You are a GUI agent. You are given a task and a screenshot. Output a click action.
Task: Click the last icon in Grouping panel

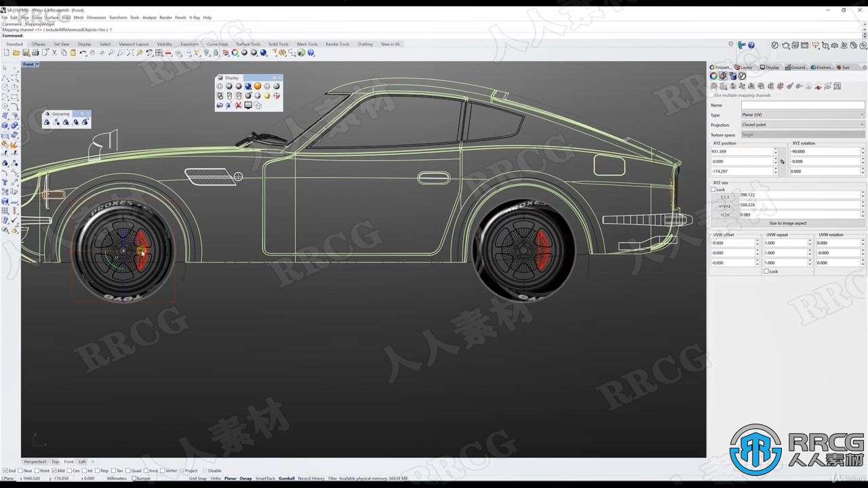[x=85, y=122]
